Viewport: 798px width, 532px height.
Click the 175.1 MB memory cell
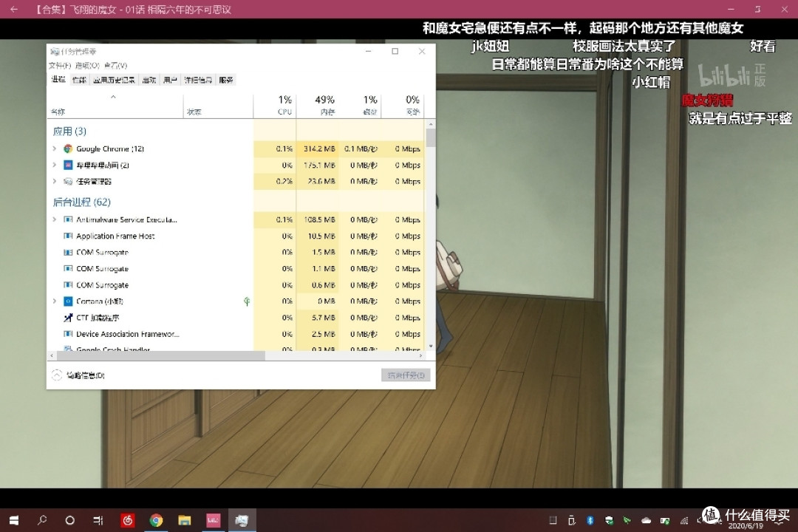(x=319, y=165)
